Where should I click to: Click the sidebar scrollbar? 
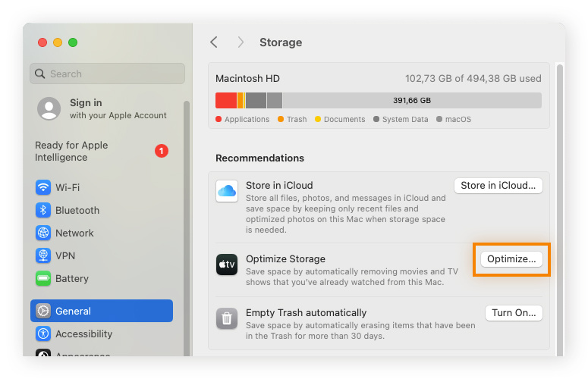(x=187, y=228)
